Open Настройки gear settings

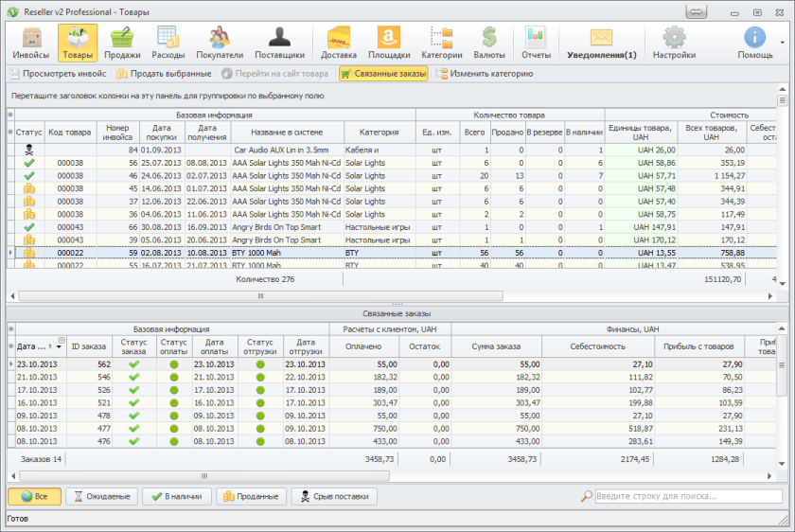[674, 43]
